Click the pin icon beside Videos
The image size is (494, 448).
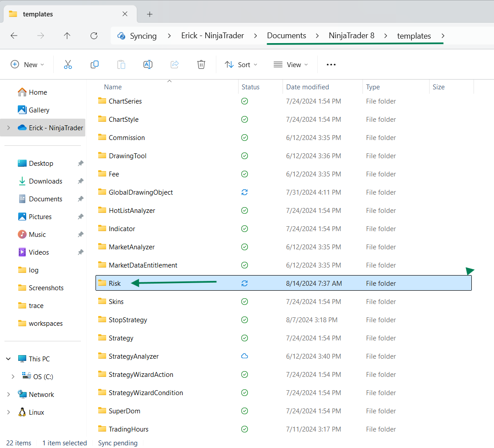click(81, 252)
